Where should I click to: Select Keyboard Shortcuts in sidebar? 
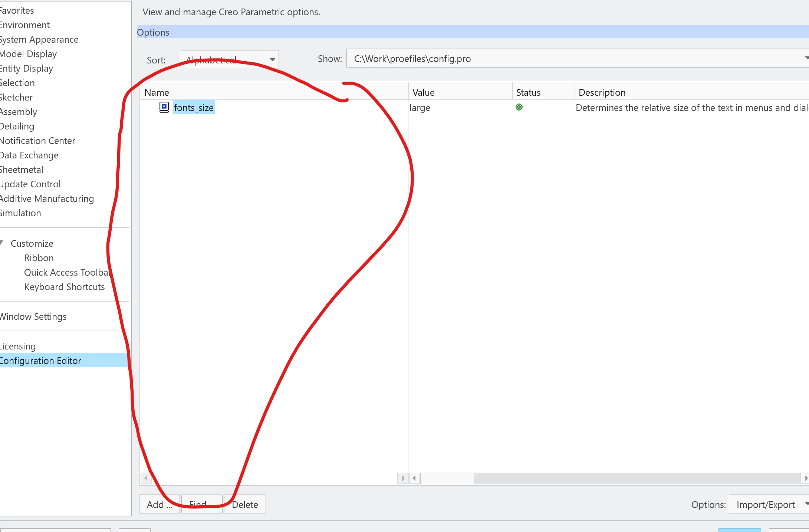point(64,287)
